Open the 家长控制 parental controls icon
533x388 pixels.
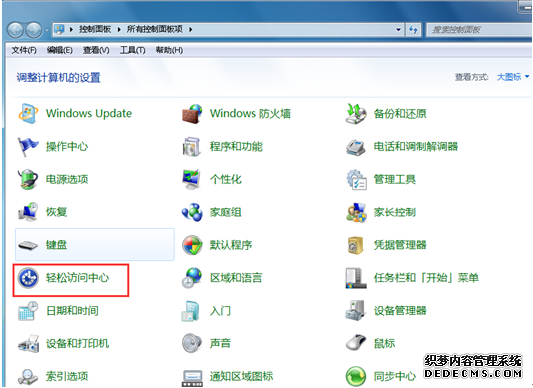click(x=356, y=212)
